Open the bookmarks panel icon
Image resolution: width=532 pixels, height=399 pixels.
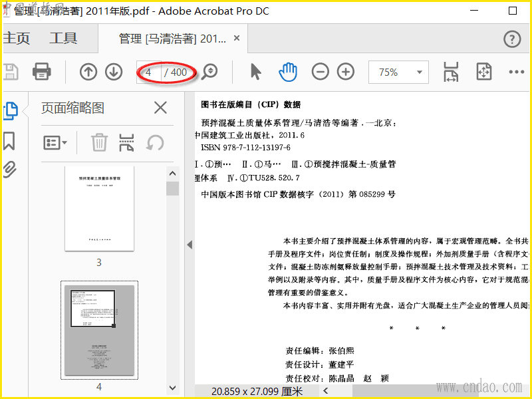(9, 141)
